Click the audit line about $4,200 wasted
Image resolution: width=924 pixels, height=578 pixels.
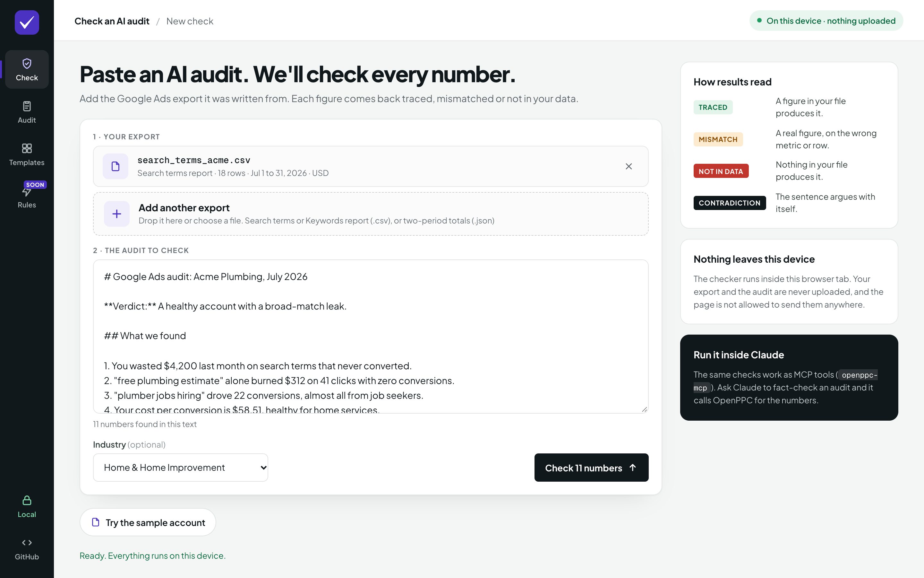[x=258, y=366]
